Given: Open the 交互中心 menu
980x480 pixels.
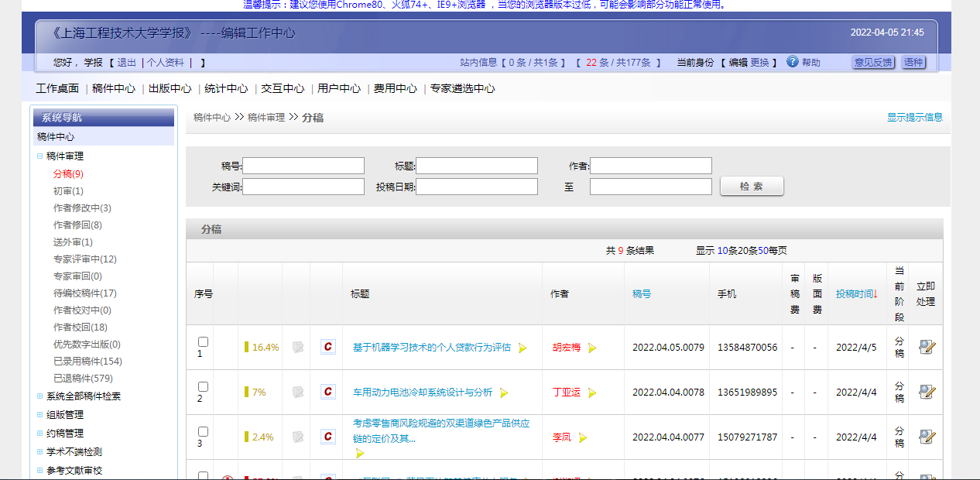Looking at the screenshot, I should point(283,88).
